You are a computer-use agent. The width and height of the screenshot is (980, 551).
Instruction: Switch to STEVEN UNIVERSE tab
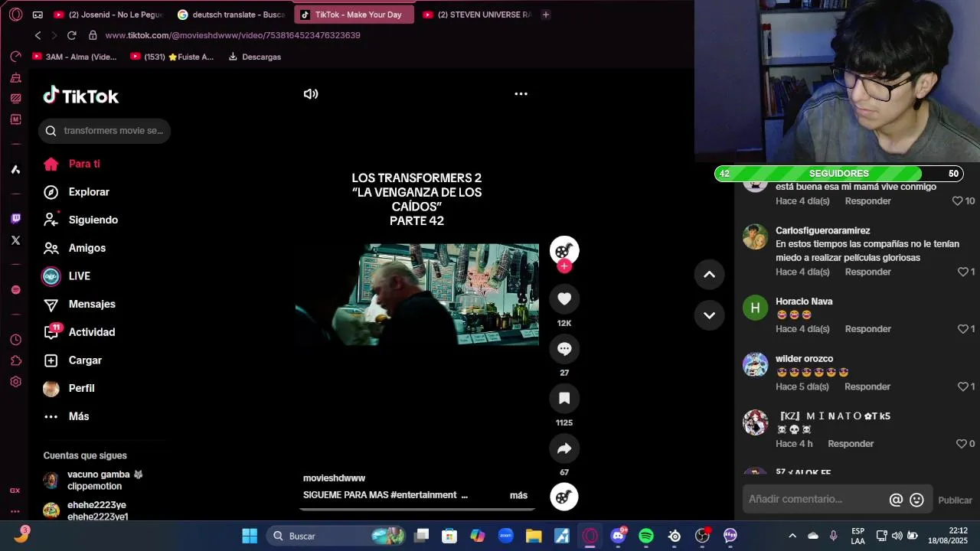476,15
